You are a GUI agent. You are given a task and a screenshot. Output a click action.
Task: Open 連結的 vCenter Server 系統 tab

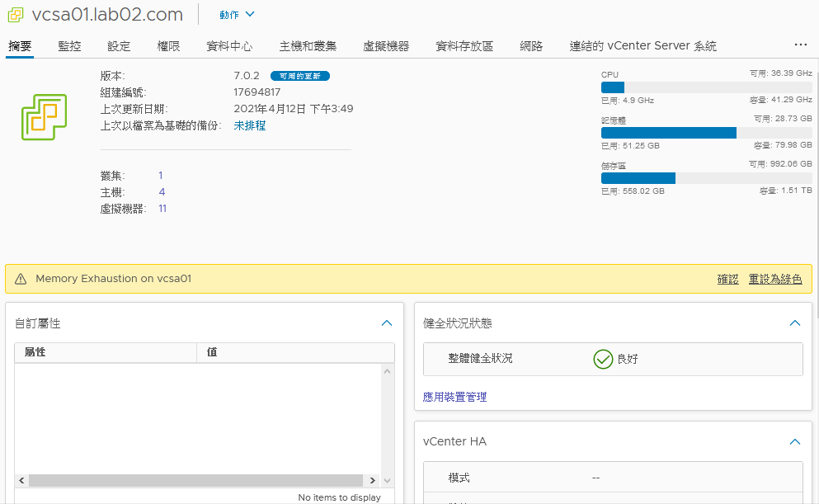pyautogui.click(x=643, y=46)
